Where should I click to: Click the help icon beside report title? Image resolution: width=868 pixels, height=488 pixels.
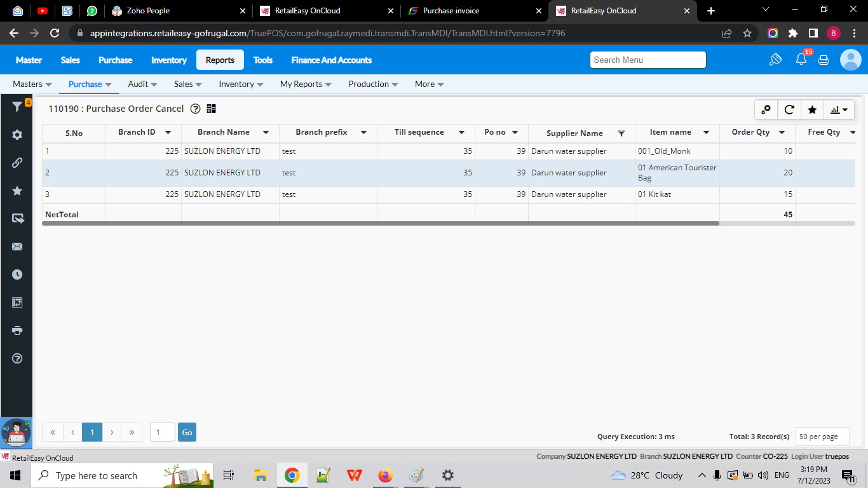pos(196,109)
